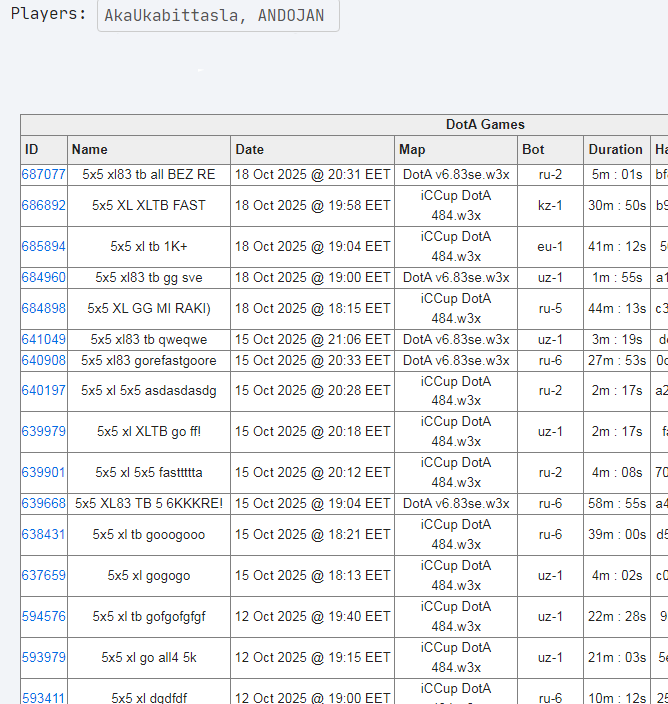Viewport: 668px width, 704px height.
Task: Select game name '5x5 xl83 tb gg sve'
Action: tap(149, 277)
